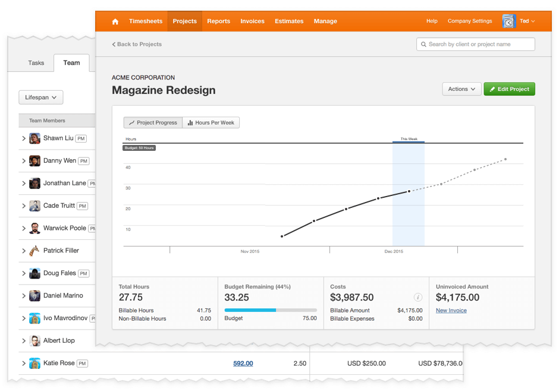
Task: Open the Reports menu
Action: point(218,21)
